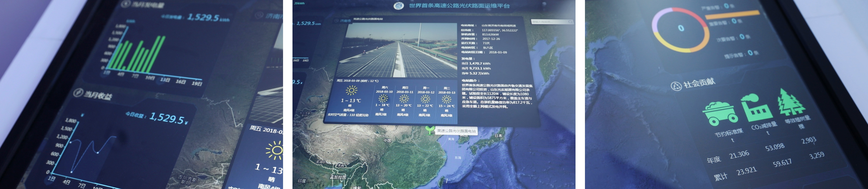The image size is (868, 189).
Task: Click the recycle icon beside 社会贡献
Action: [676, 86]
